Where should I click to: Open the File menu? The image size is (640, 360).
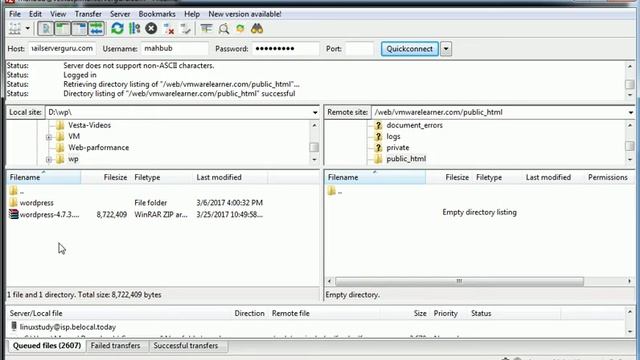pos(15,14)
